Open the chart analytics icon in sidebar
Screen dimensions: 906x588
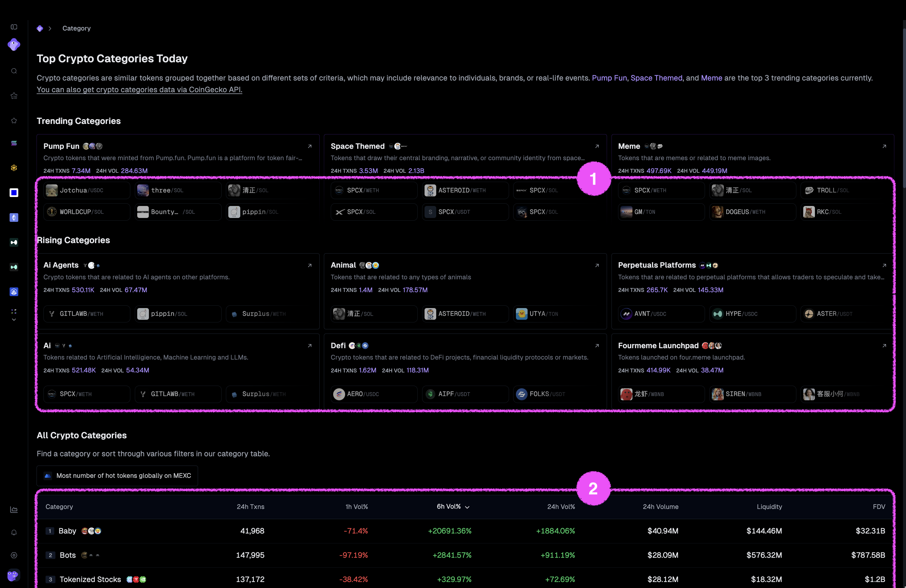coord(14,510)
